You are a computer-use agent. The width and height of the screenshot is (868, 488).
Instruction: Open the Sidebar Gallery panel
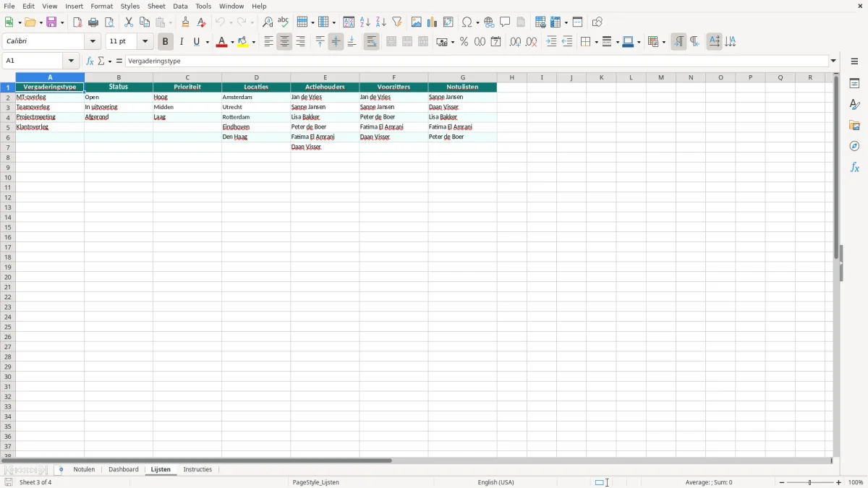(854, 125)
